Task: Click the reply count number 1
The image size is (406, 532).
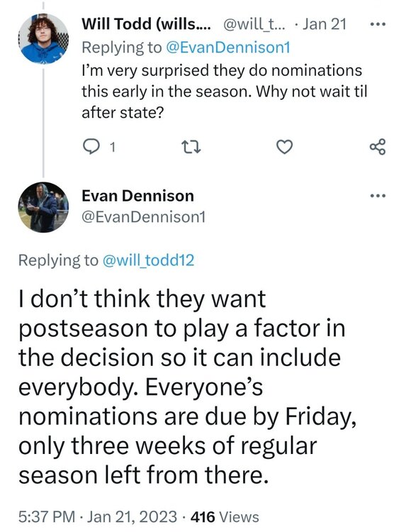Action: tap(113, 148)
